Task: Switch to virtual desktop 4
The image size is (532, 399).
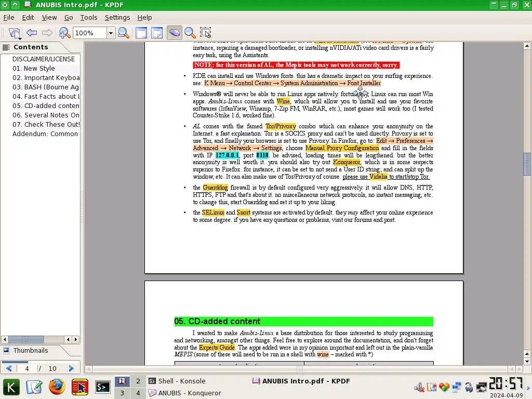Action: pyautogui.click(x=138, y=393)
